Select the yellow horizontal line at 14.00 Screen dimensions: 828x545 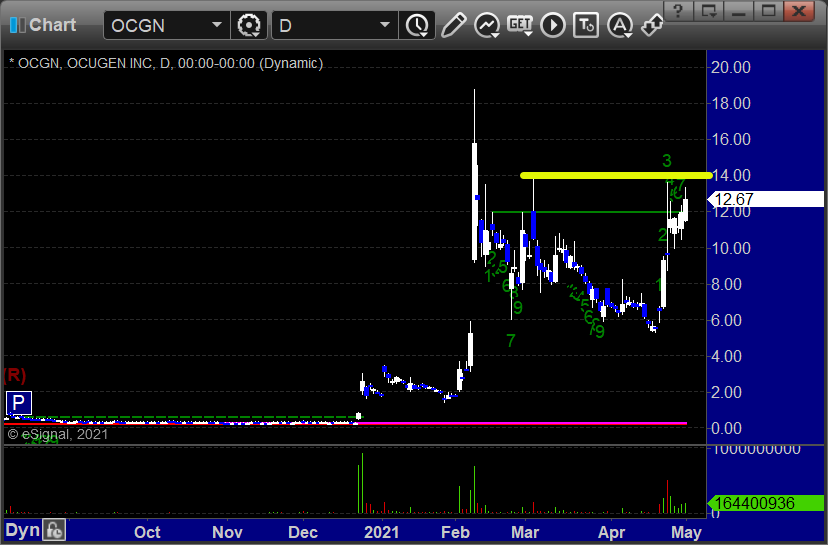pyautogui.click(x=616, y=175)
